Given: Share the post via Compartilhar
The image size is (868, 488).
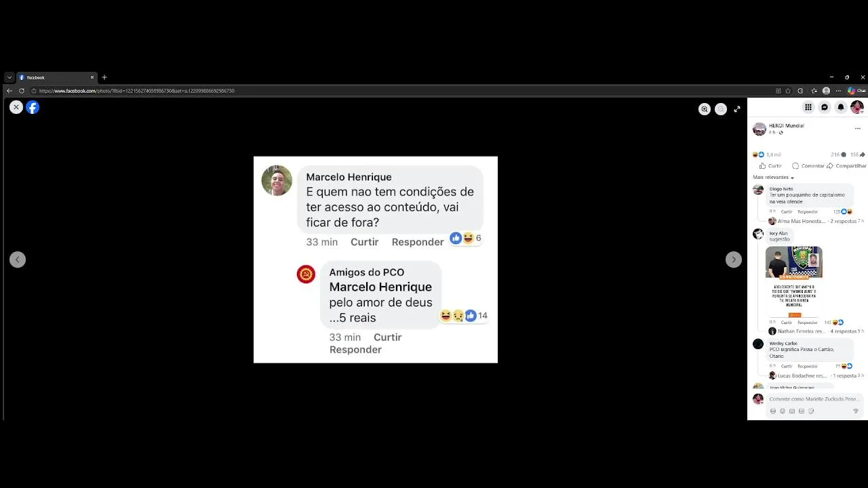Looking at the screenshot, I should tap(846, 166).
